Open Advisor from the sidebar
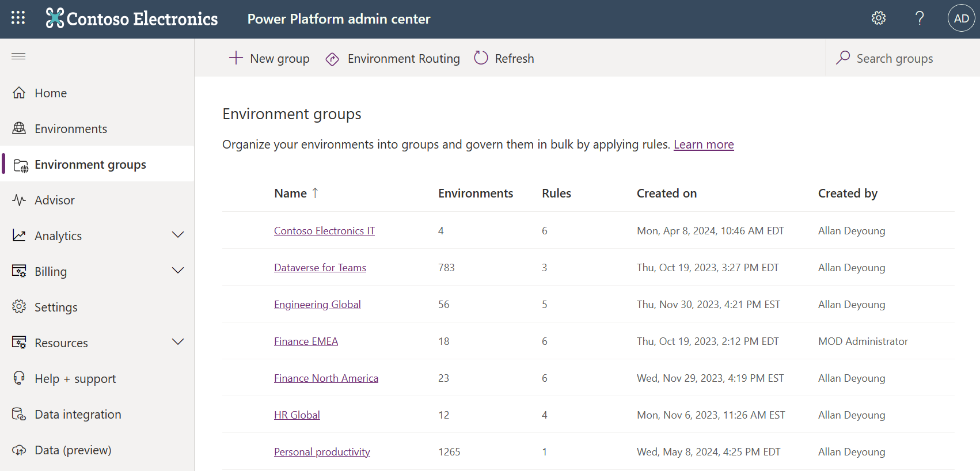 (55, 200)
